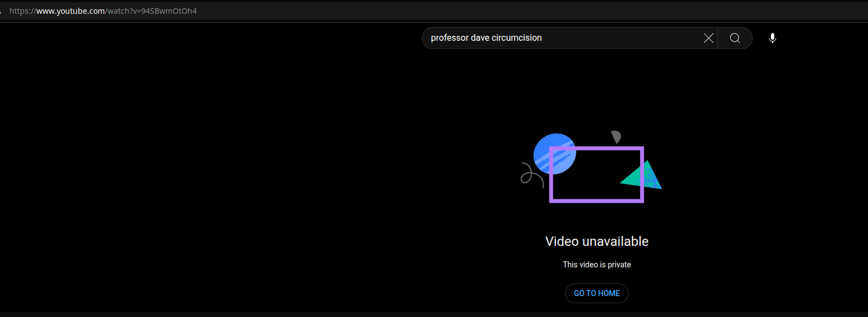The image size is (868, 317).
Task: Click the 'This video is private' message
Action: (597, 265)
